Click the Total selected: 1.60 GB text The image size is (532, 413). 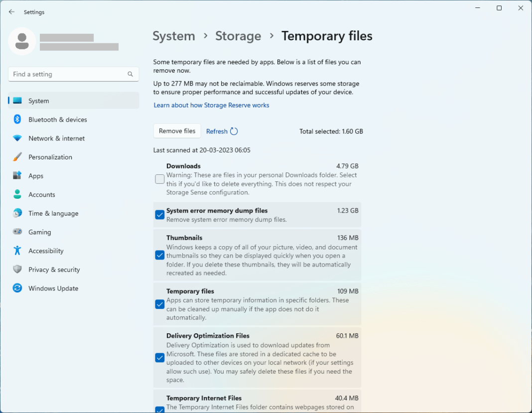click(331, 132)
